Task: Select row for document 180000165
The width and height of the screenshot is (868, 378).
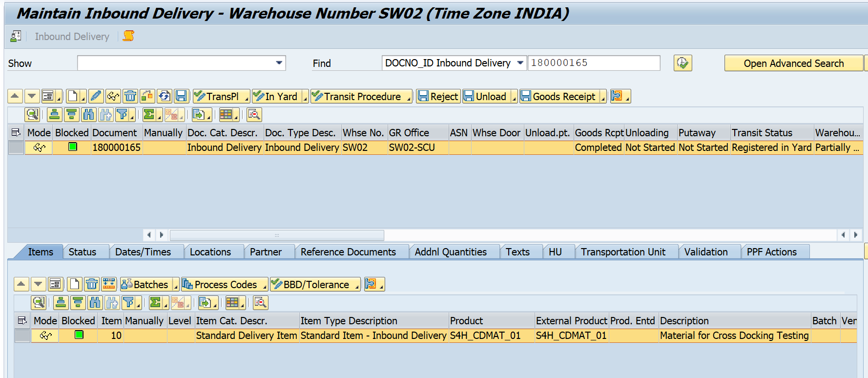Action: [16, 147]
